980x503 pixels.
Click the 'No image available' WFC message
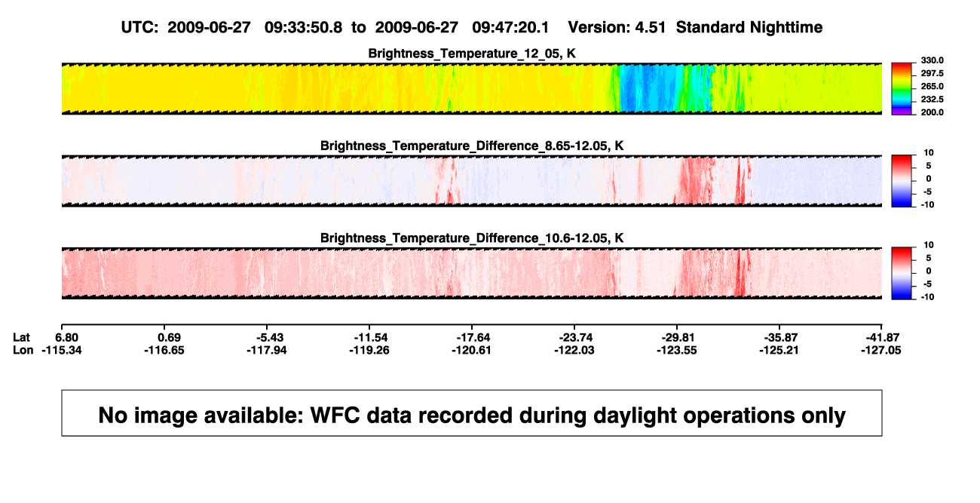click(472, 414)
